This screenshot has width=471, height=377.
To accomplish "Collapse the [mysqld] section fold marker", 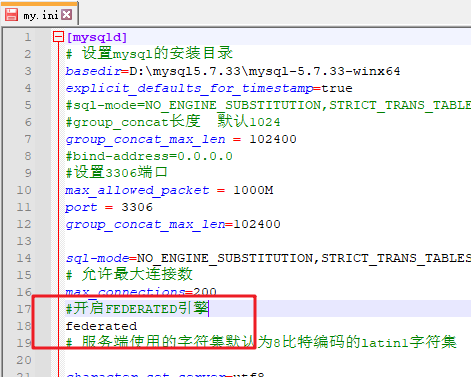I will pos(58,37).
